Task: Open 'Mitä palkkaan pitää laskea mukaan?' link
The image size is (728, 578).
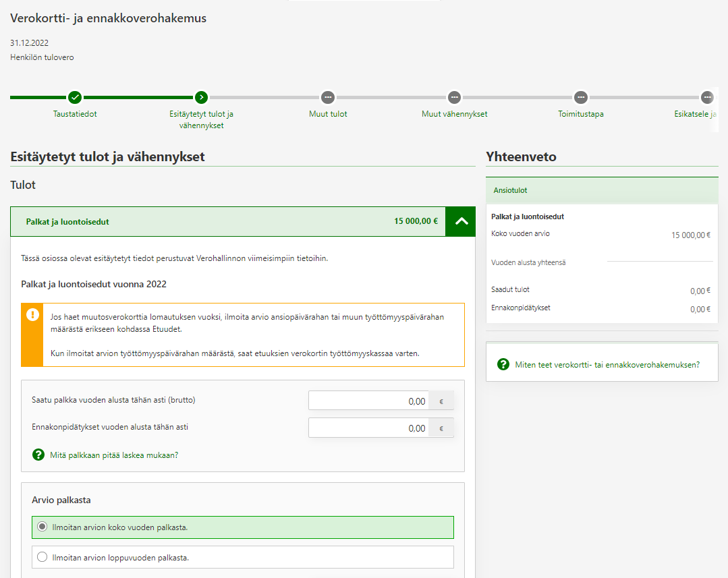Action: click(114, 455)
